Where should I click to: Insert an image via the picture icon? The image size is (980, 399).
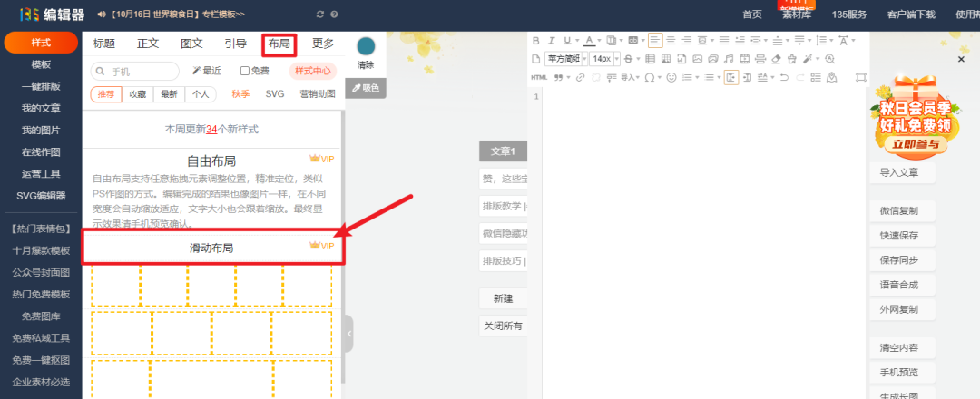point(698,59)
